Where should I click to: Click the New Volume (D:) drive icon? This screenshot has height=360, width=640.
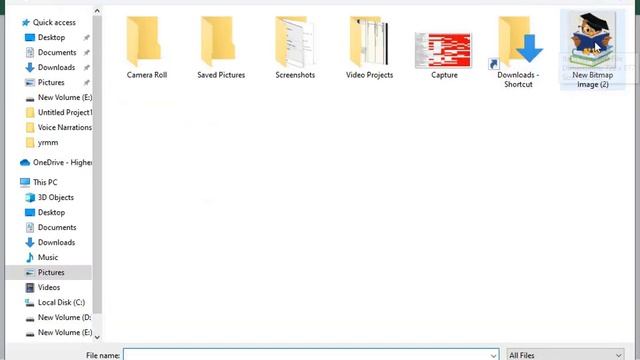[x=30, y=318]
